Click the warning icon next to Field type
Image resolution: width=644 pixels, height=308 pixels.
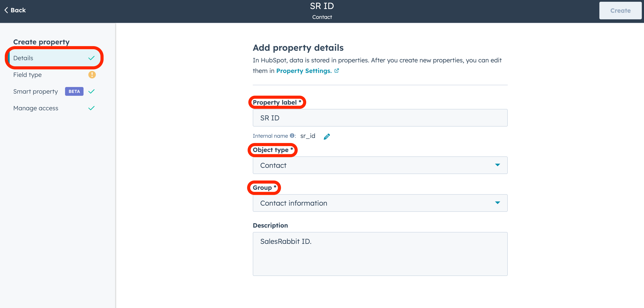pyautogui.click(x=92, y=74)
